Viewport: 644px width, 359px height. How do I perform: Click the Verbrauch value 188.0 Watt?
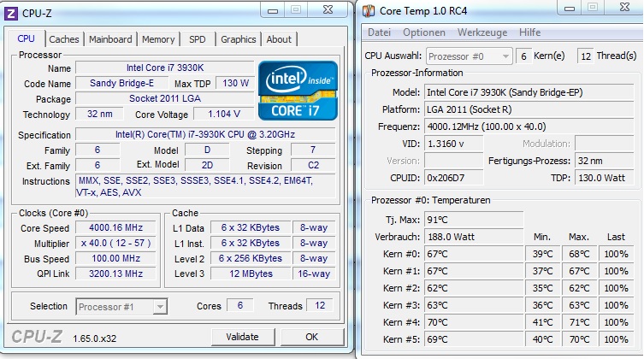click(474, 237)
